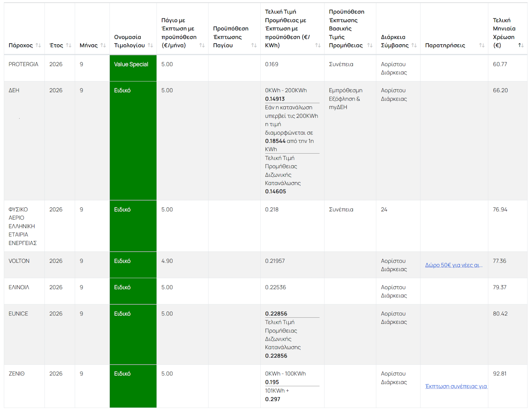The image size is (532, 412).
Task: Sort table by Πάροχος column icon
Action: 38,46
